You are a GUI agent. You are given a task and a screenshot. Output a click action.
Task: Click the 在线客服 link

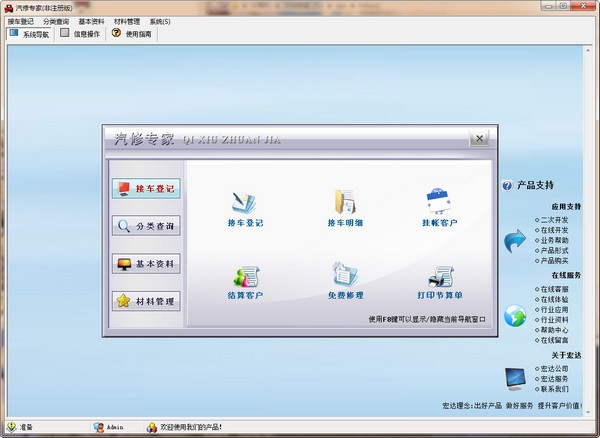[553, 289]
